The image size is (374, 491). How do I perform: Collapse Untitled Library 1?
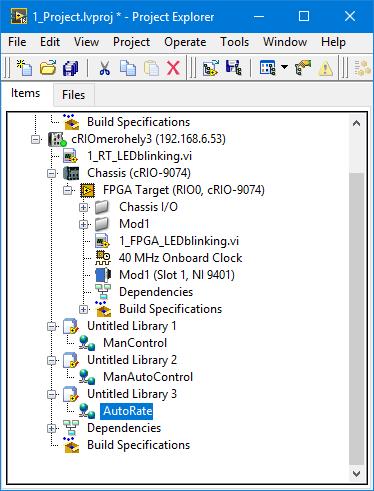[52, 326]
